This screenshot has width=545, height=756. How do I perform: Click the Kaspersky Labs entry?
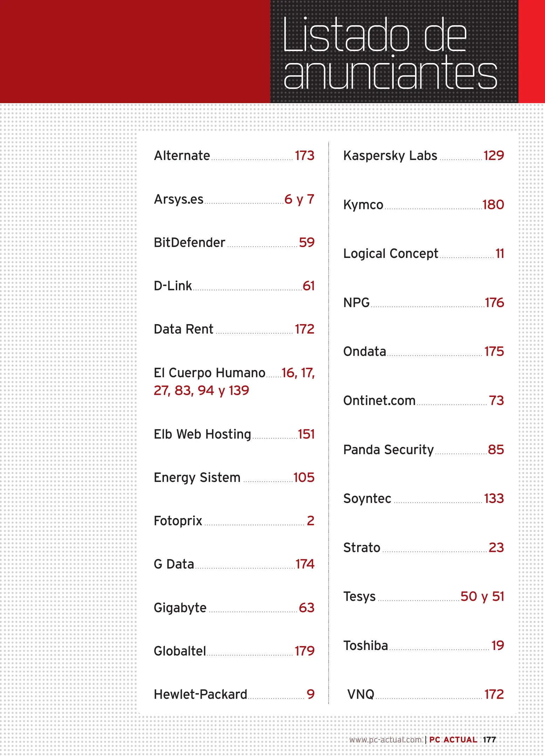click(390, 156)
